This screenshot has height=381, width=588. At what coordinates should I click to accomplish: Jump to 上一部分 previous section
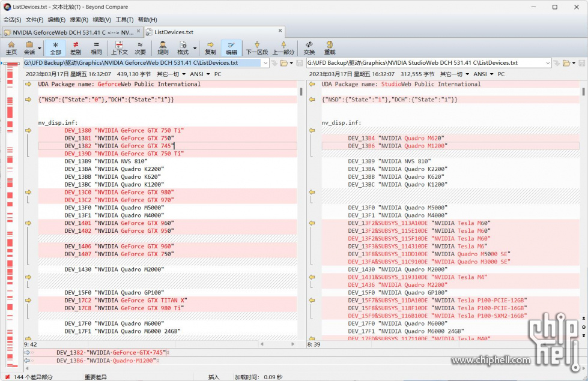283,48
